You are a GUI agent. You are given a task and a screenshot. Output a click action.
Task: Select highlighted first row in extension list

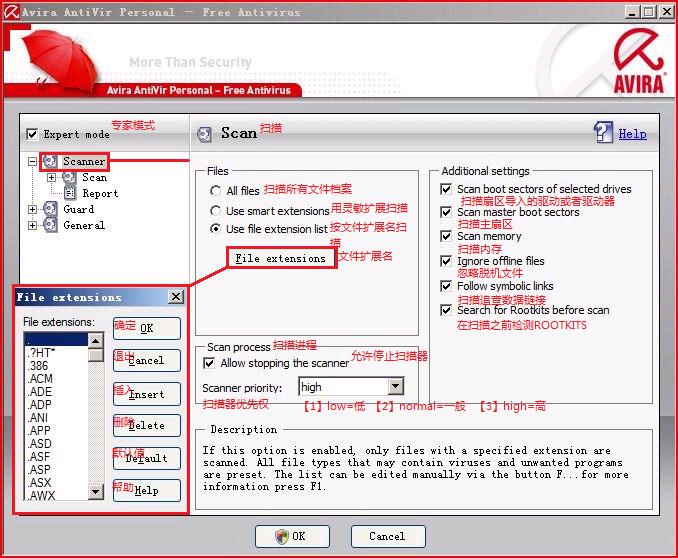[x=56, y=340]
